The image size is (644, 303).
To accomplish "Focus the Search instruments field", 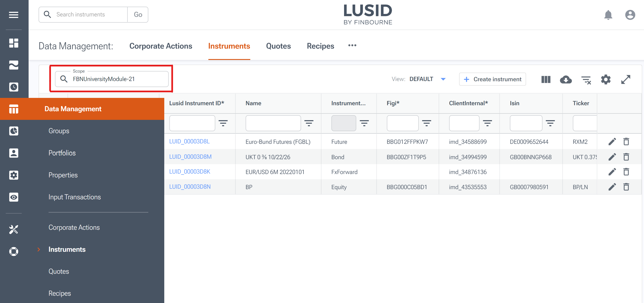I will (x=83, y=14).
